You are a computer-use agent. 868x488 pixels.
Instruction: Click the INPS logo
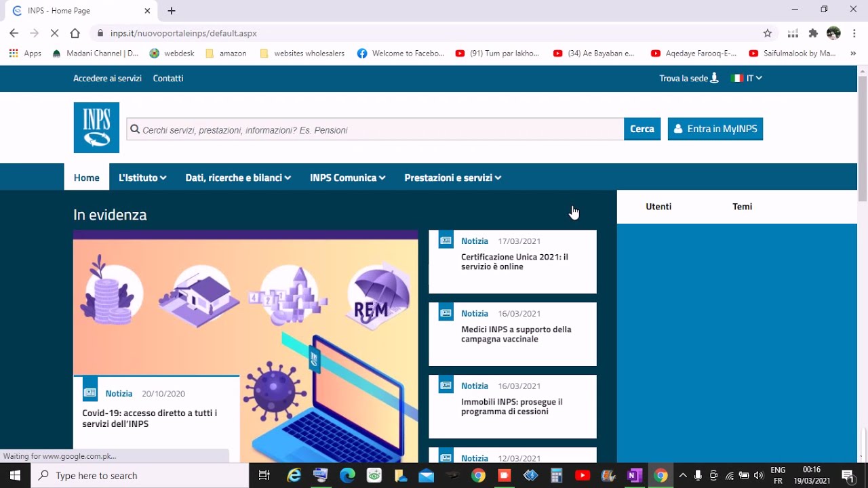pos(96,127)
